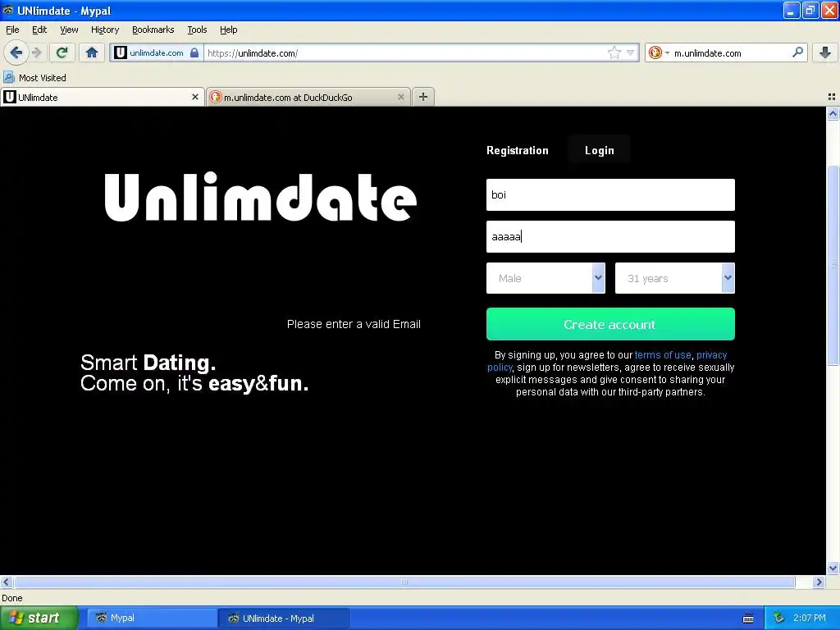
Task: Switch to the UNlimdate tab
Action: [x=102, y=97]
